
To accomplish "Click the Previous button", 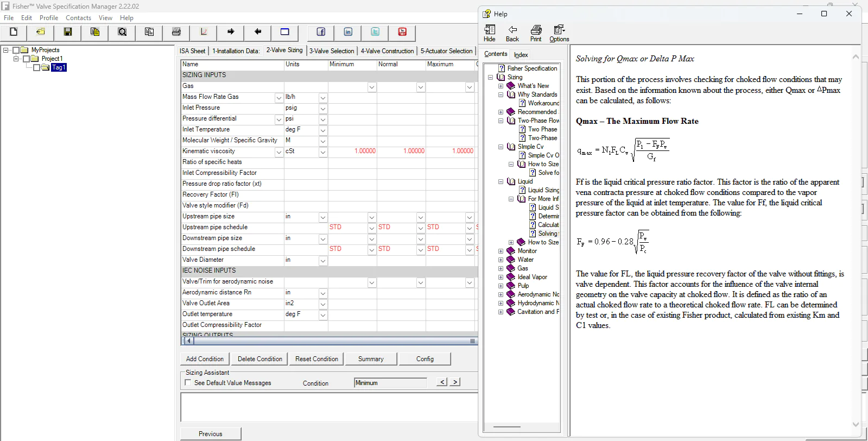I will coord(211,434).
